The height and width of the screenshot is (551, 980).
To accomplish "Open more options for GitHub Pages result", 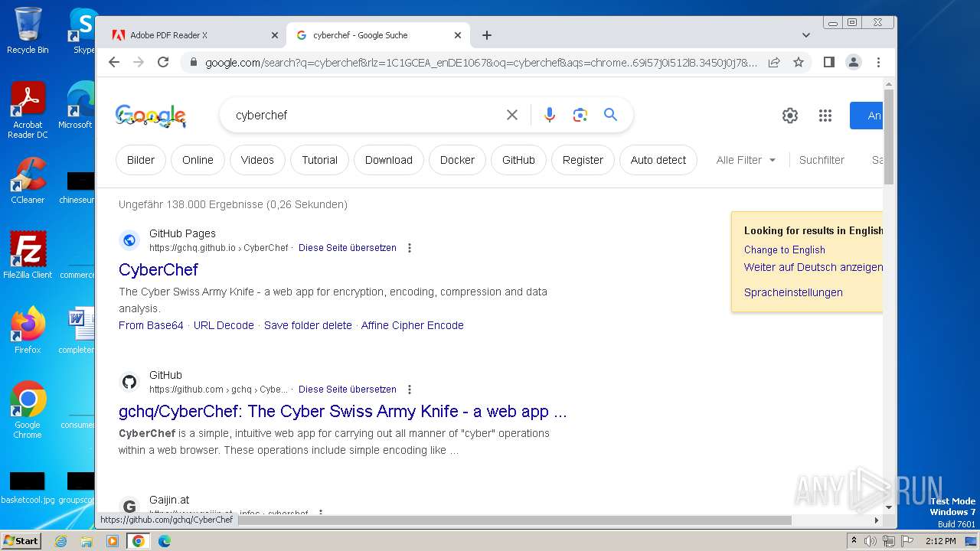I will 410,248.
